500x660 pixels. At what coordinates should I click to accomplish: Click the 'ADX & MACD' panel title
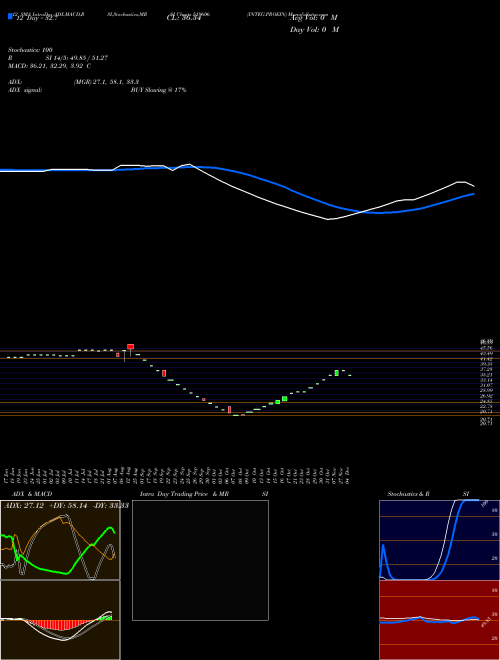pyautogui.click(x=32, y=494)
